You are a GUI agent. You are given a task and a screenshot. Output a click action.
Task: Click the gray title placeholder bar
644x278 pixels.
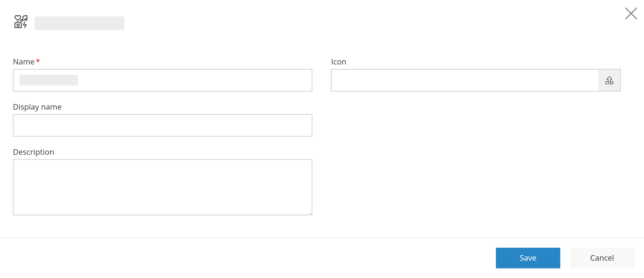(79, 23)
